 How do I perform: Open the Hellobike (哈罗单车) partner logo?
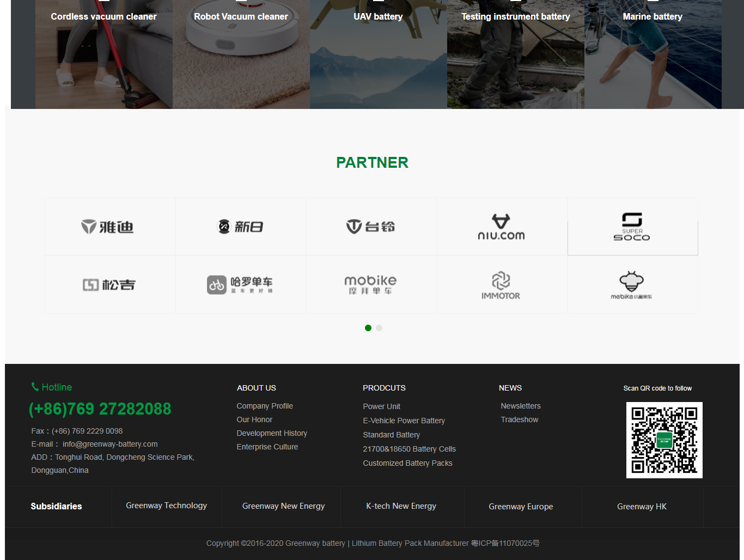(x=241, y=284)
